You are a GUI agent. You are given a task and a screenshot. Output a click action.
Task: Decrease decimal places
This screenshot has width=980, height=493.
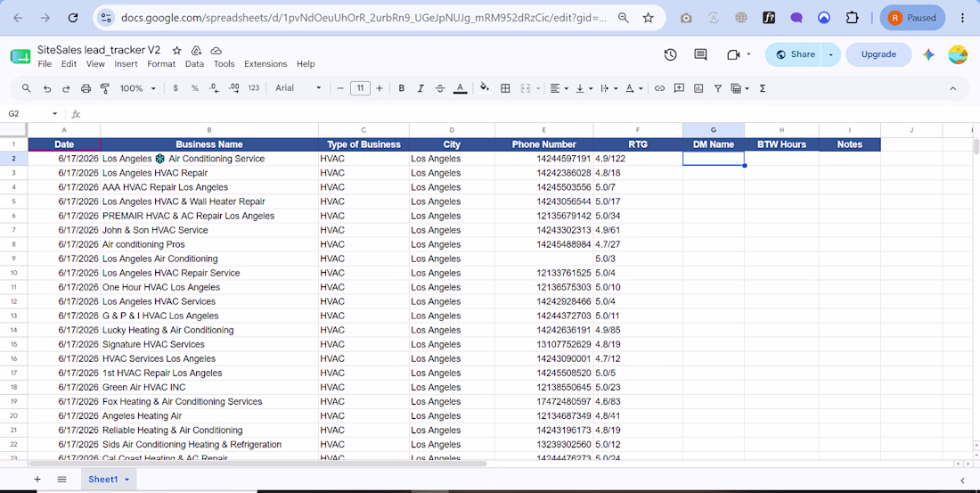[215, 88]
